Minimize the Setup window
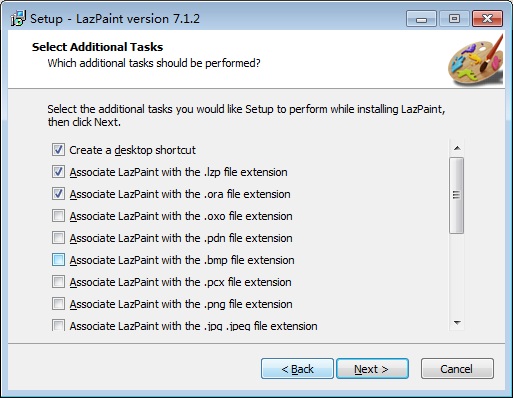This screenshot has height=398, width=513. (421, 19)
